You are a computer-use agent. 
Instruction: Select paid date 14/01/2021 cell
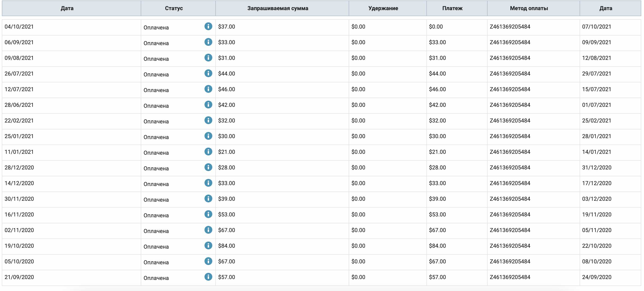pyautogui.click(x=610, y=153)
